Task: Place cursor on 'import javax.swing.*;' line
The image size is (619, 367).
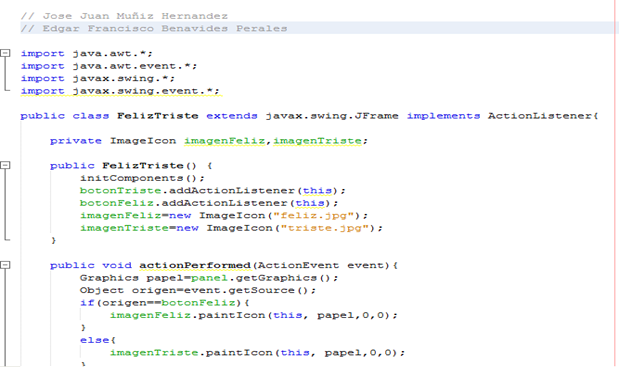Action: pyautogui.click(x=98, y=79)
